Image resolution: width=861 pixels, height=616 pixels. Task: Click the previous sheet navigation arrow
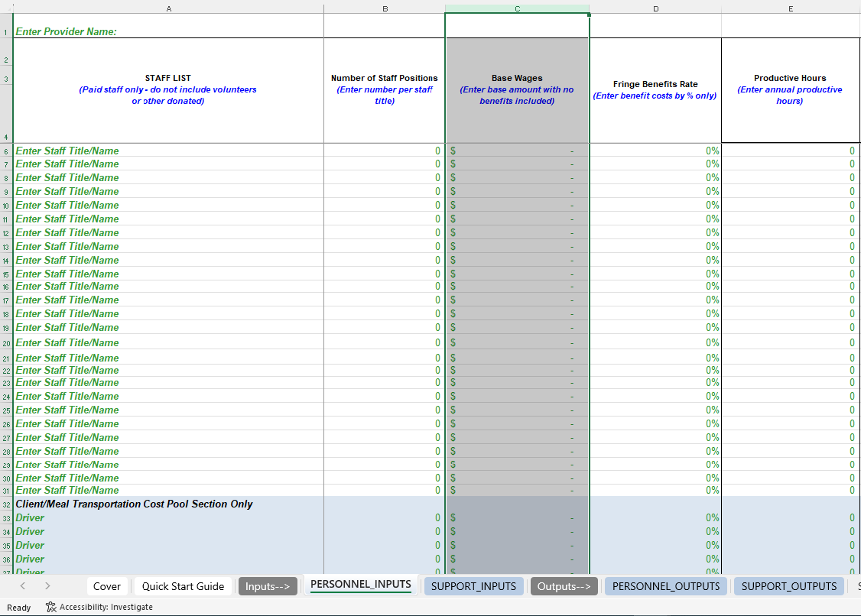click(21, 585)
